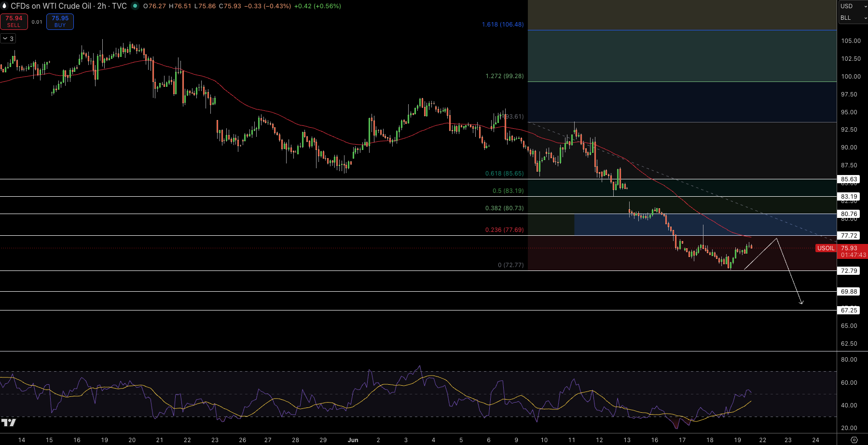Click the +0.42 (+0.56%) change value
Image resolution: width=868 pixels, height=445 pixels.
317,6
